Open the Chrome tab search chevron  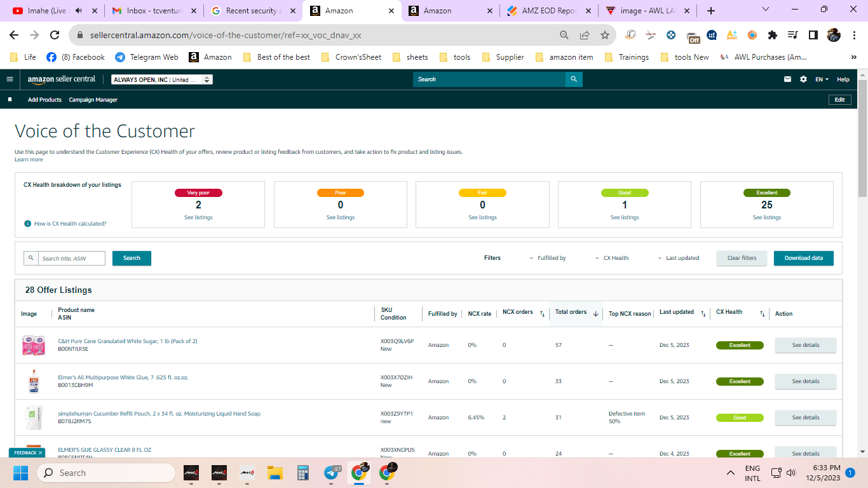click(766, 10)
